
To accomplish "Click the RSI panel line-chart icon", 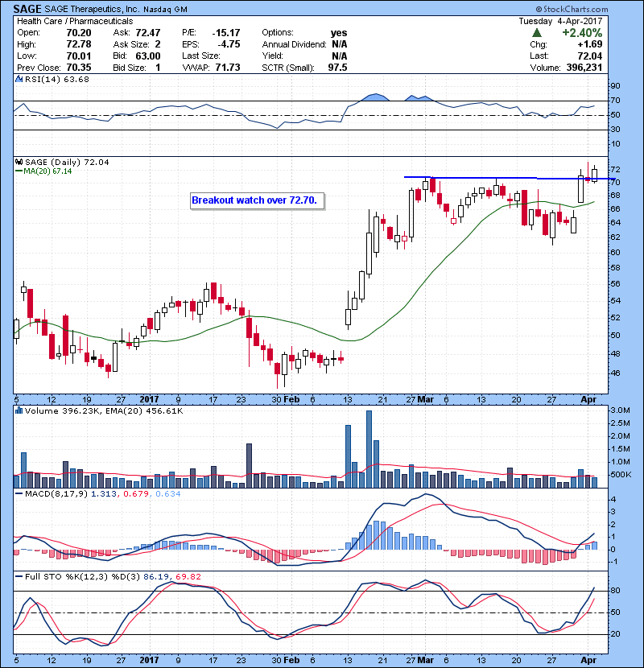I will coord(19,79).
